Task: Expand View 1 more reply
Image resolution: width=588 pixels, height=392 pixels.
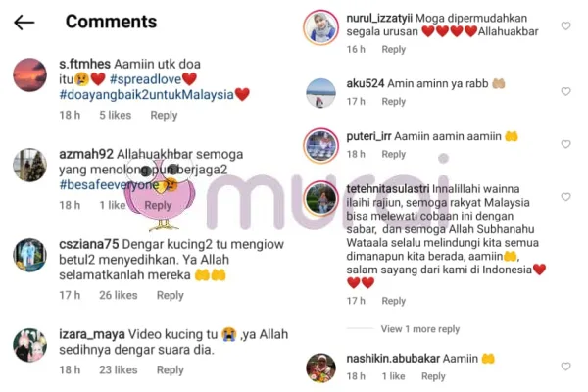Action: (x=420, y=329)
